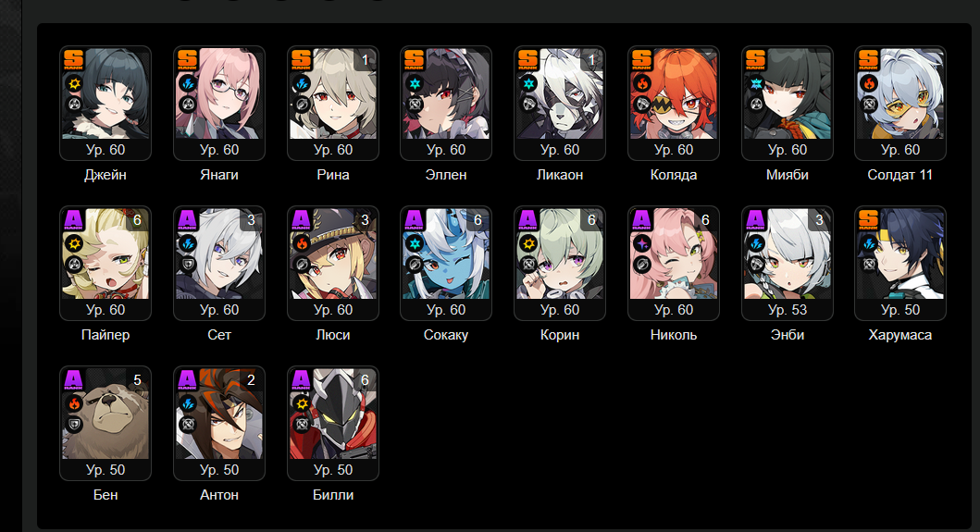Select the Энби level 53 card

(x=787, y=263)
